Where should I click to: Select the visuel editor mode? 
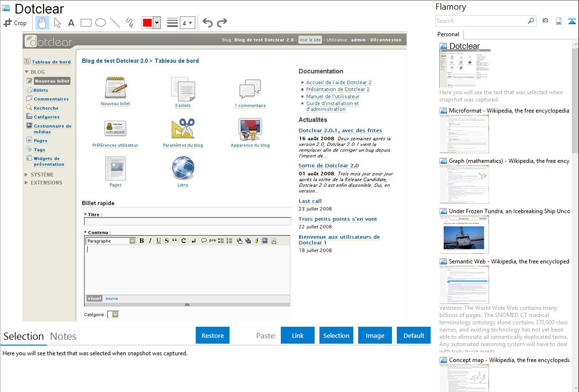point(94,299)
